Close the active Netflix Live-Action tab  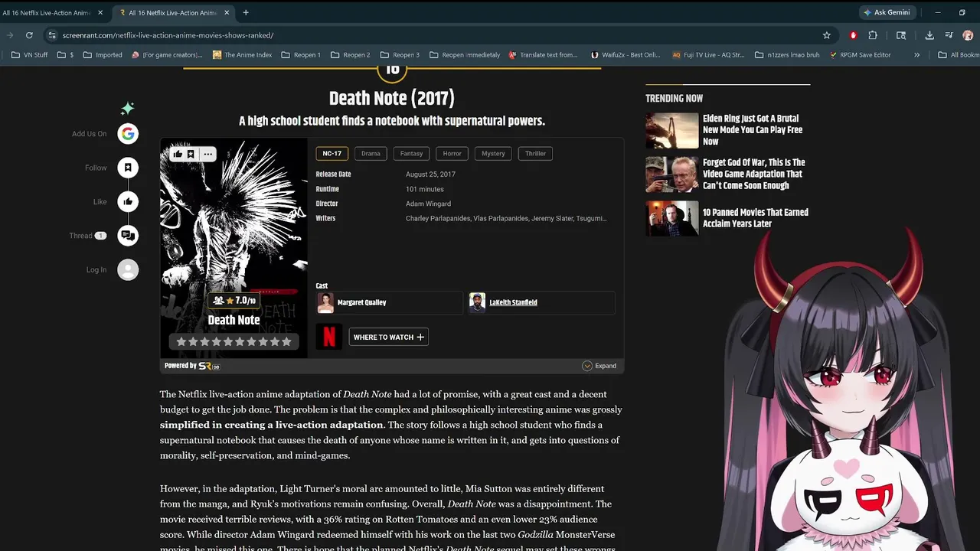point(227,12)
